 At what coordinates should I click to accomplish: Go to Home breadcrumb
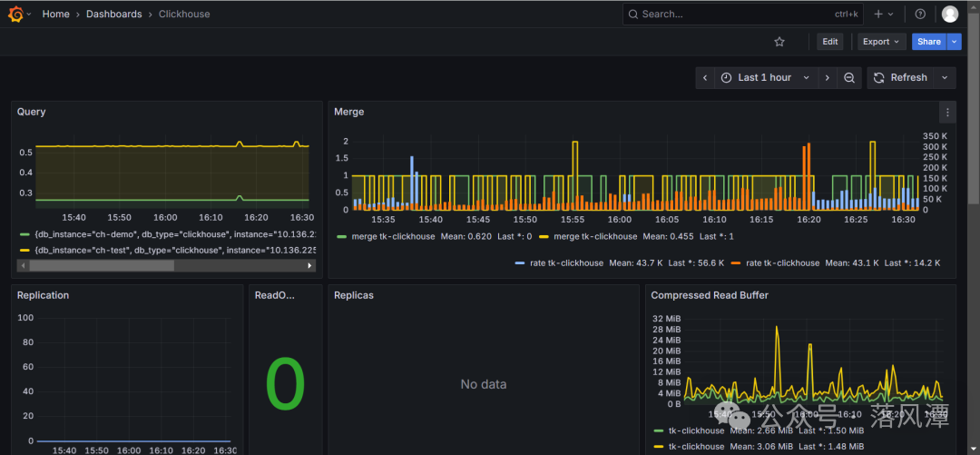pyautogui.click(x=55, y=14)
